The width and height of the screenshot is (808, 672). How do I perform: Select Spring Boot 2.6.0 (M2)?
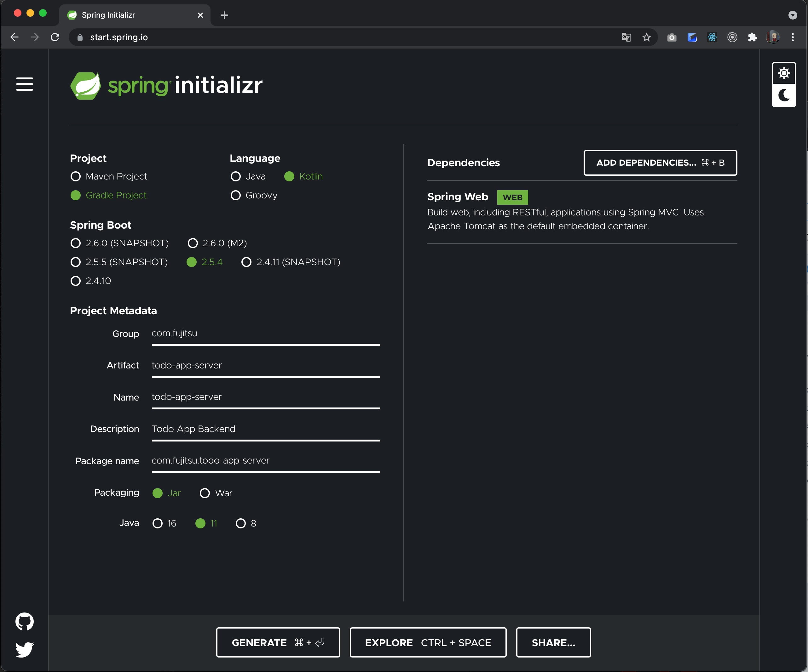(x=217, y=243)
